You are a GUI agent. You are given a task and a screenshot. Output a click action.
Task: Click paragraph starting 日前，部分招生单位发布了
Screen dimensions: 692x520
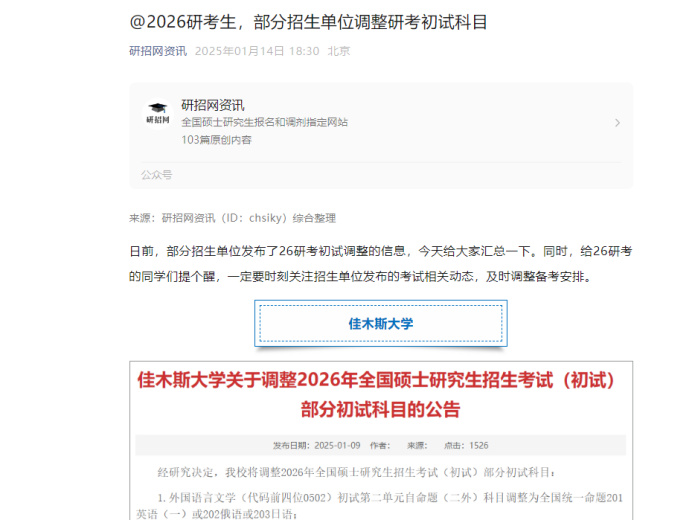(381, 264)
